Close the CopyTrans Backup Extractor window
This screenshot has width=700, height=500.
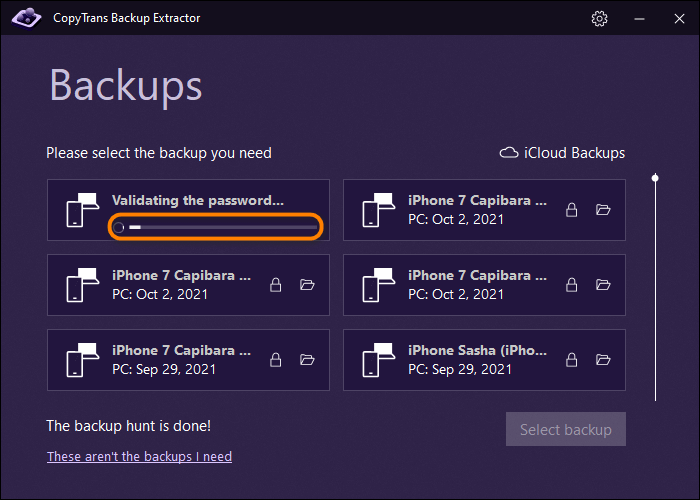[x=679, y=19]
